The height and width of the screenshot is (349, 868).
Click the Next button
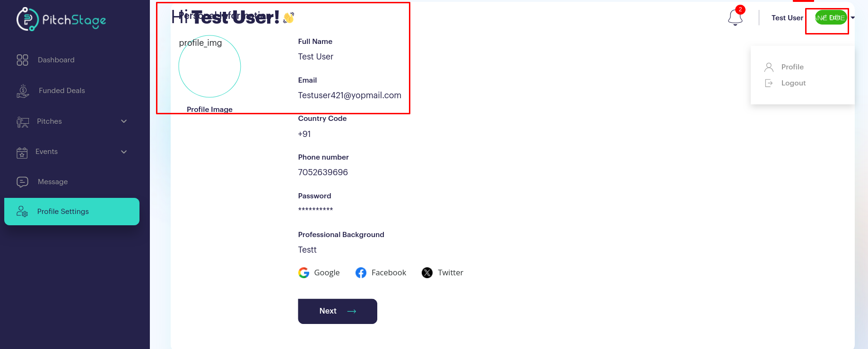[x=338, y=311]
